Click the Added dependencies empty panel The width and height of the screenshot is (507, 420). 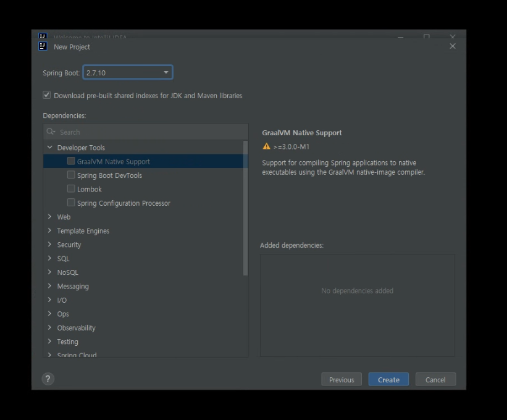click(x=358, y=305)
